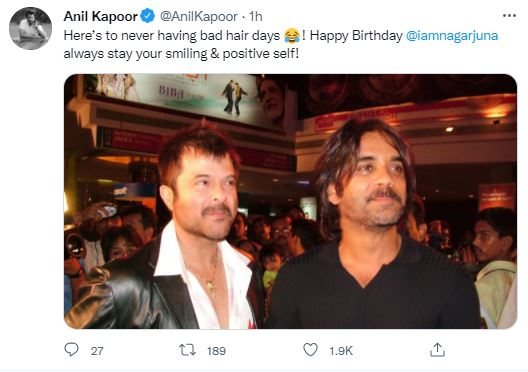Screen dimensions: 528x372
Task: Open the attached photo of two men
Action: click(x=290, y=201)
